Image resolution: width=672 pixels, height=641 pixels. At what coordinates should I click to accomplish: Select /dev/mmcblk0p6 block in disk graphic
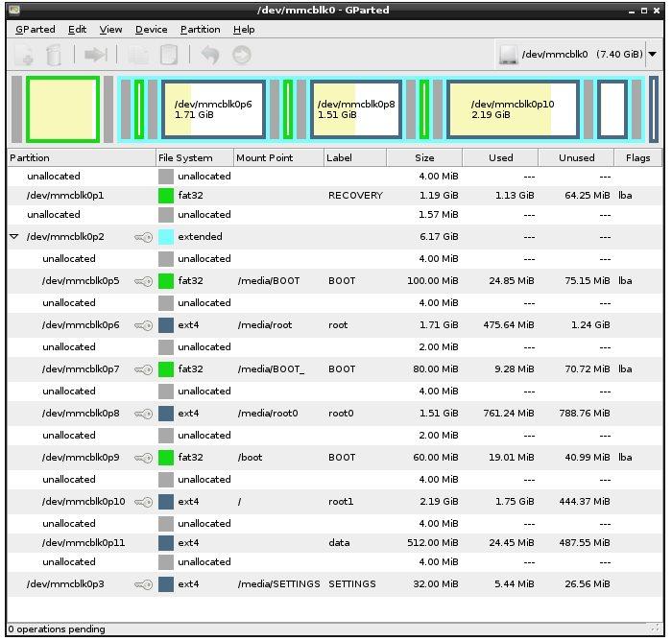point(213,109)
